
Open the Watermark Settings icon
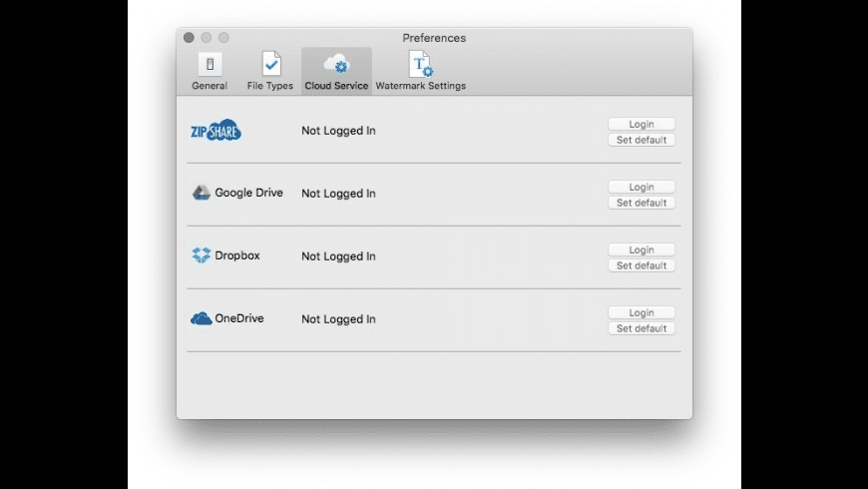[421, 64]
